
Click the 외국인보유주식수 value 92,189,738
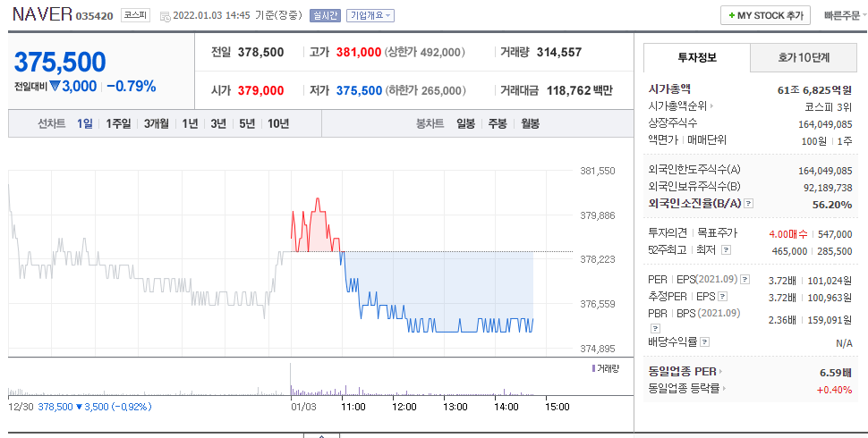828,188
